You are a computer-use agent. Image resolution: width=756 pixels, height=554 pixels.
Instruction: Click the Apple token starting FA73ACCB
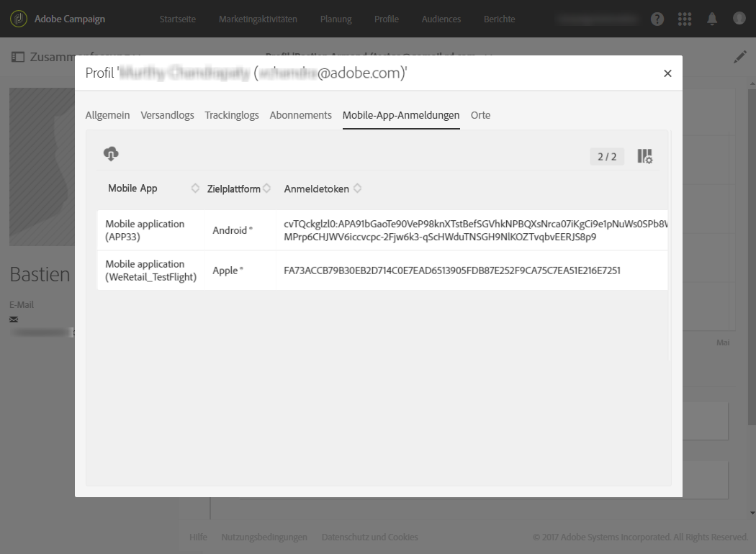[x=451, y=271]
